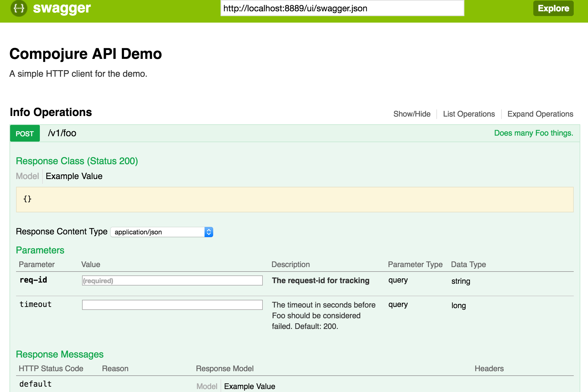The height and width of the screenshot is (392, 588).
Task: Switch to Model tab under Response Class
Action: 27,176
